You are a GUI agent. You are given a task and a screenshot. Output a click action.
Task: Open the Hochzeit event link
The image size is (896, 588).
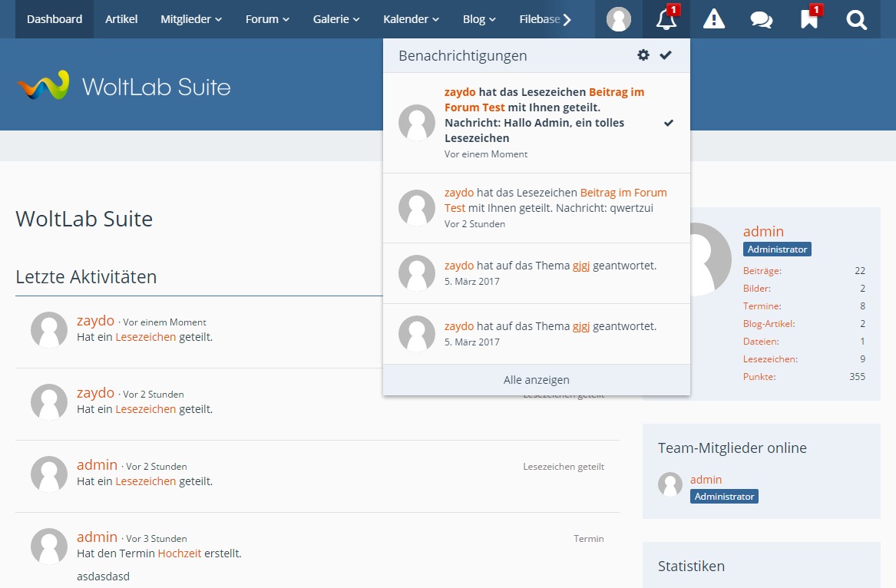179,553
